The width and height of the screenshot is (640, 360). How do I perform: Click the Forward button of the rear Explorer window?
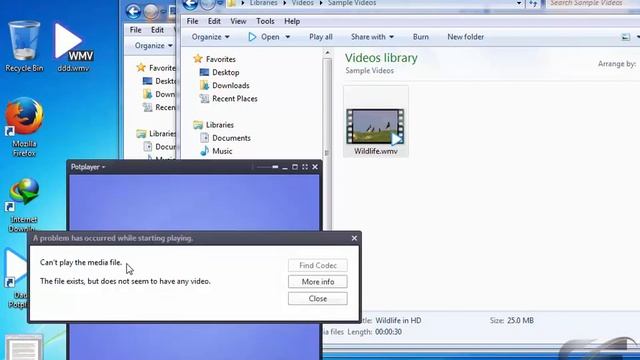click(151, 12)
